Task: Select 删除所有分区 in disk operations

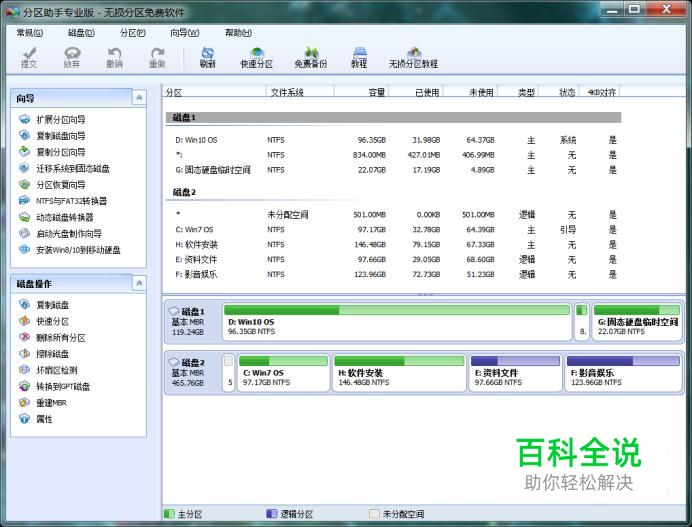Action: [x=60, y=338]
